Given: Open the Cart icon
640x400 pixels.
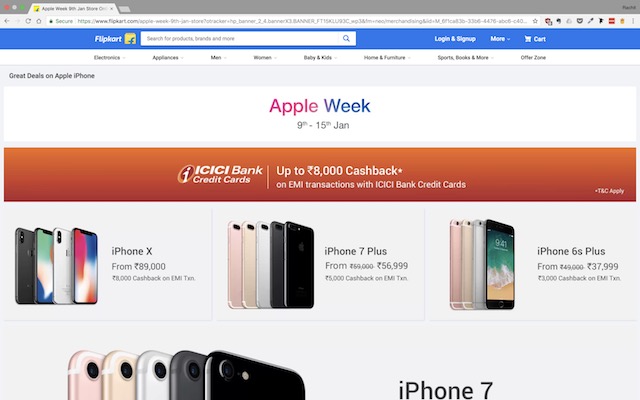Looking at the screenshot, I should (535, 39).
